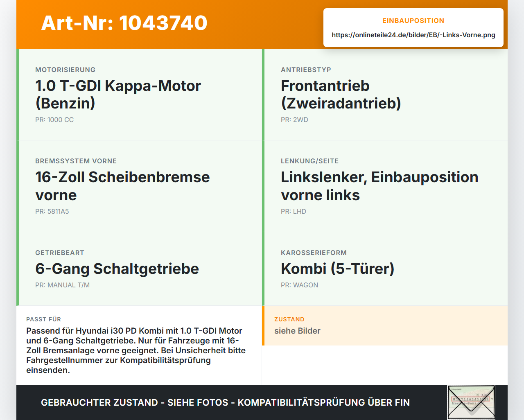Click the GEBRAUCHTER ZUSTAND footer banner text
The height and width of the screenshot is (420, 524).
point(225,402)
